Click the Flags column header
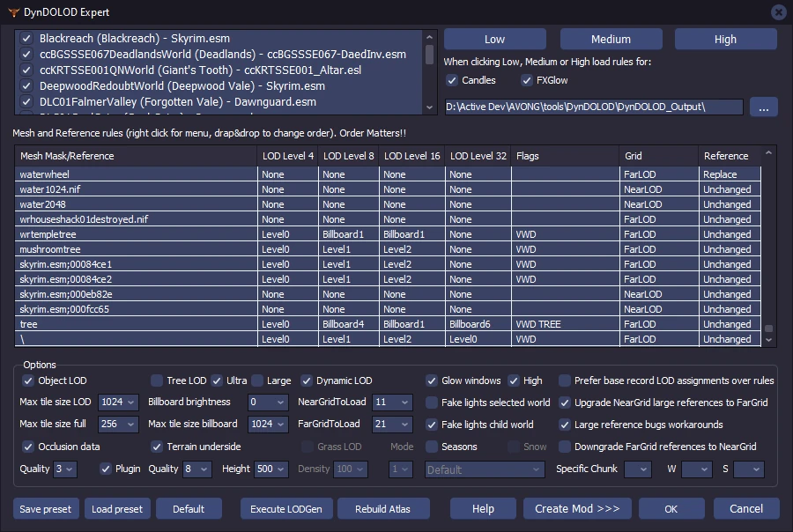The height and width of the screenshot is (532, 793). pyautogui.click(x=565, y=156)
